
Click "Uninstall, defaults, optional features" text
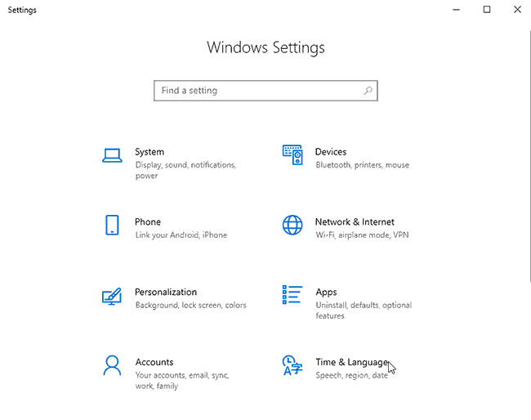click(x=364, y=311)
